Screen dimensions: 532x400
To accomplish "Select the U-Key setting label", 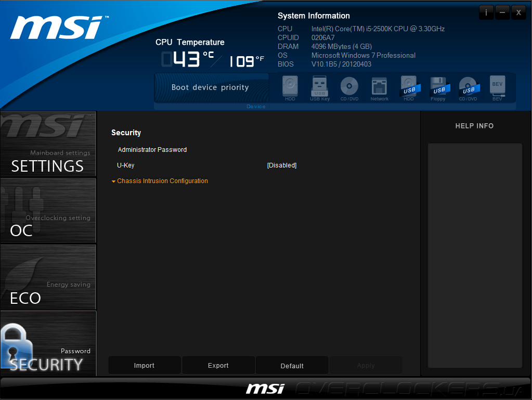I will pos(125,165).
